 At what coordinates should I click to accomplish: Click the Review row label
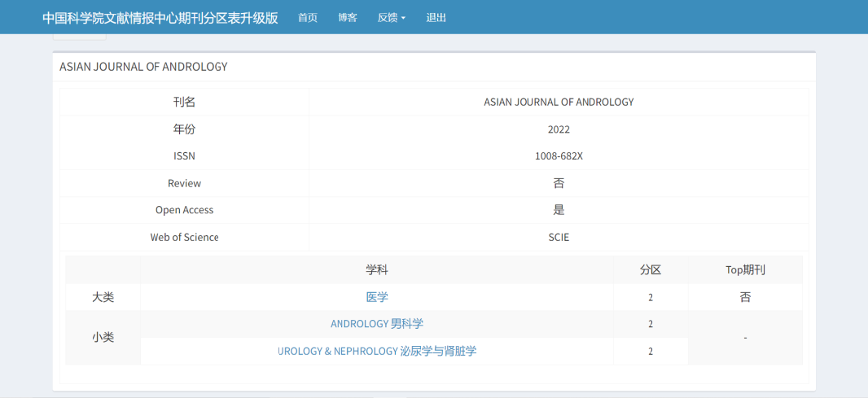(x=184, y=183)
